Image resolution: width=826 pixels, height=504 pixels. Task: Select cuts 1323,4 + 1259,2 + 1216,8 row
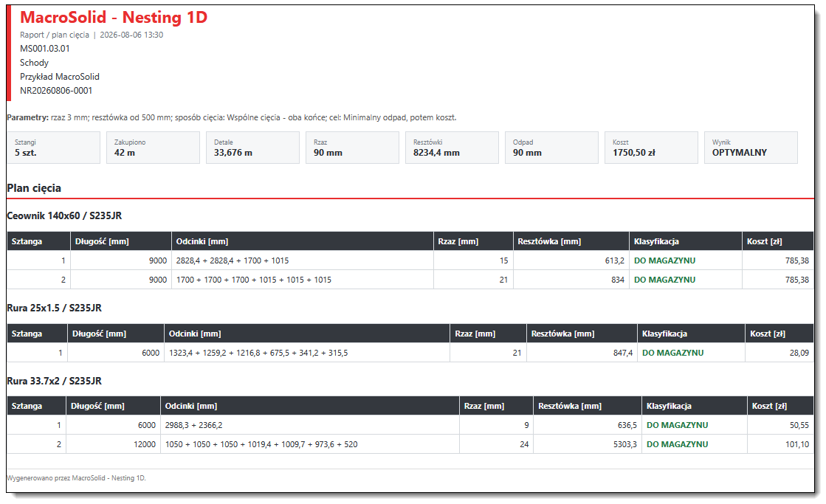click(x=258, y=353)
